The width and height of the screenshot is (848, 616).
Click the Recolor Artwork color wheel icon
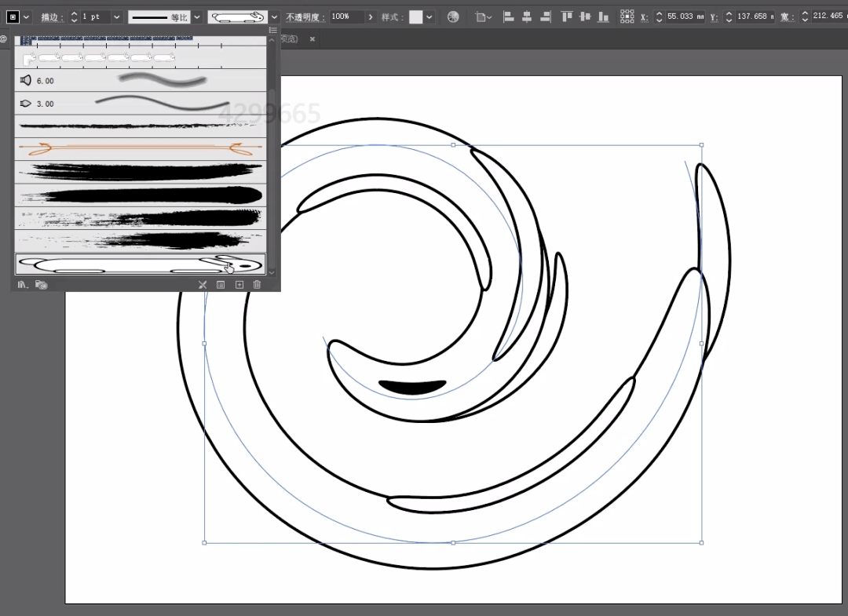click(453, 16)
